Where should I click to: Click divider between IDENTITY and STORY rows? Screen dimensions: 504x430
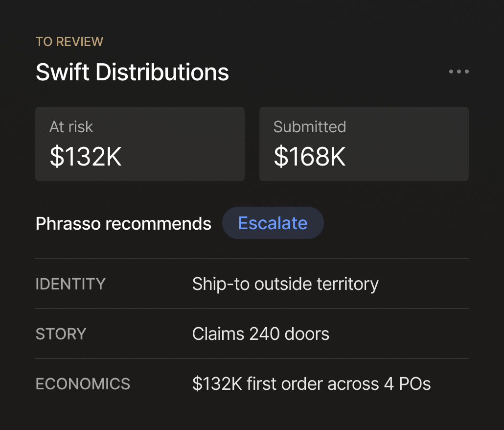[x=252, y=309]
